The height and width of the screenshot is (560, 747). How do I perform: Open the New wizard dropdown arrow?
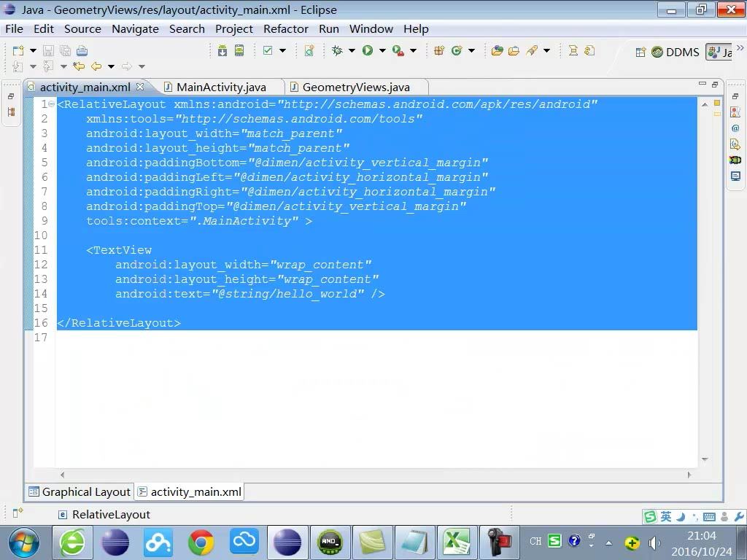pyautogui.click(x=33, y=50)
